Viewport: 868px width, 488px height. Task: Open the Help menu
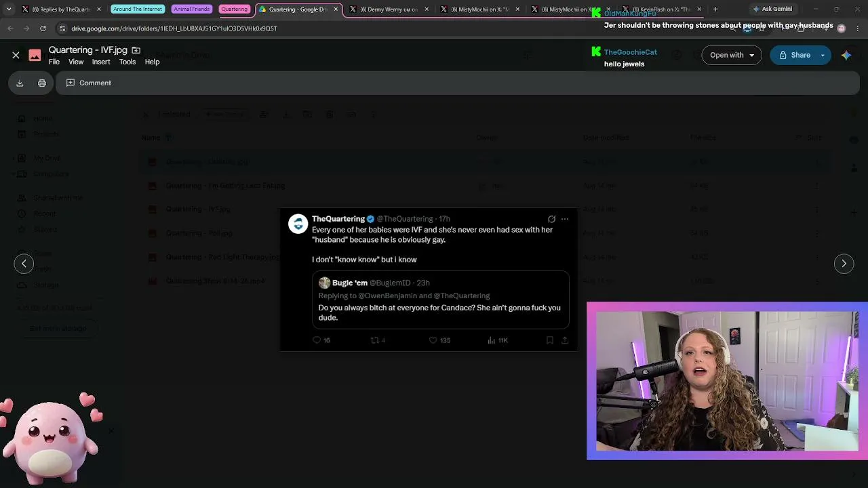pyautogui.click(x=152, y=62)
